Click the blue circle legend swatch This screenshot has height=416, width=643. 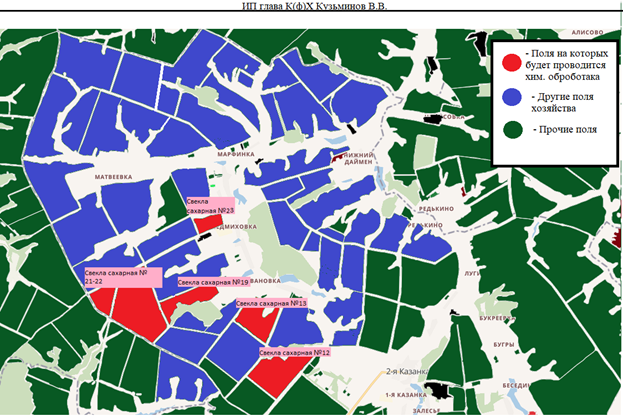[x=513, y=97]
